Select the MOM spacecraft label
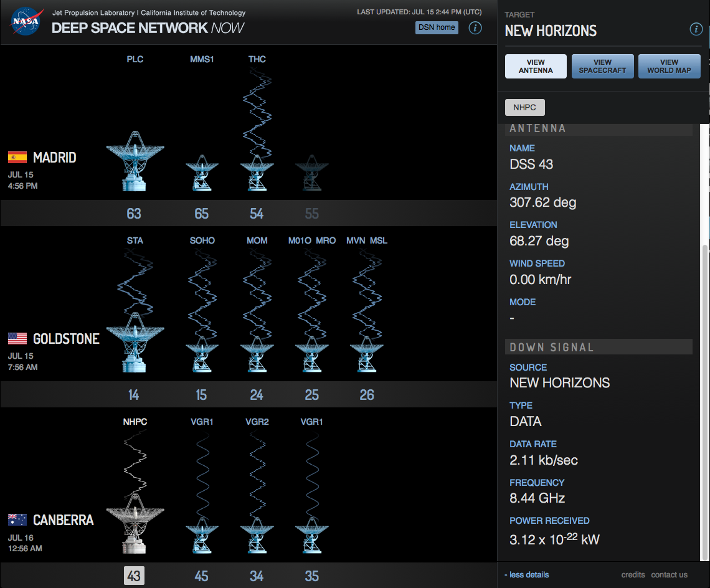 pos(257,240)
